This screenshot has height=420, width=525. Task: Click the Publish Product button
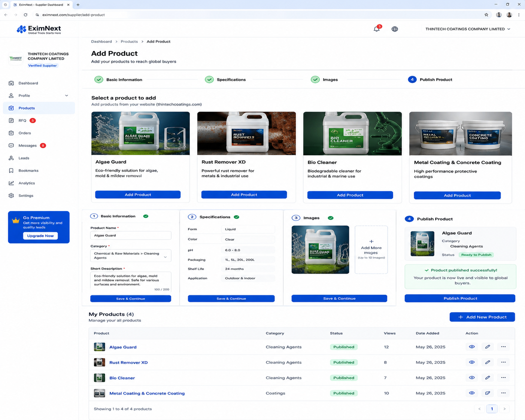coord(460,298)
